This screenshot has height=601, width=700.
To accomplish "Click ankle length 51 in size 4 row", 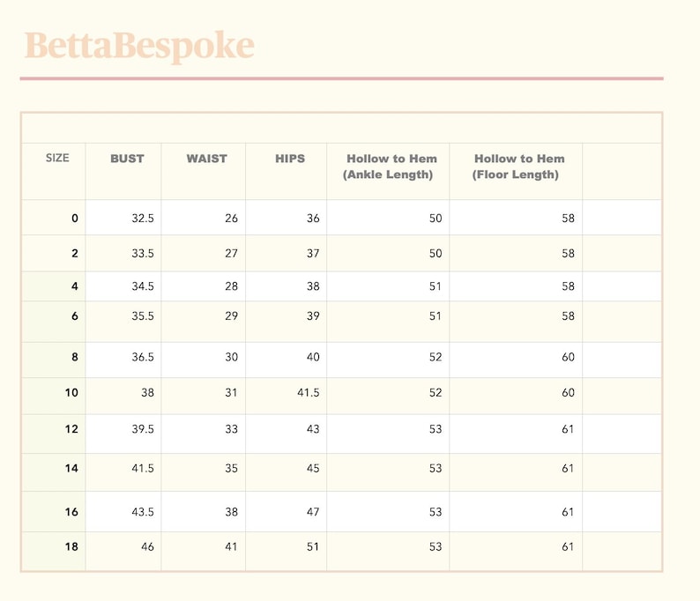I will (x=436, y=286).
